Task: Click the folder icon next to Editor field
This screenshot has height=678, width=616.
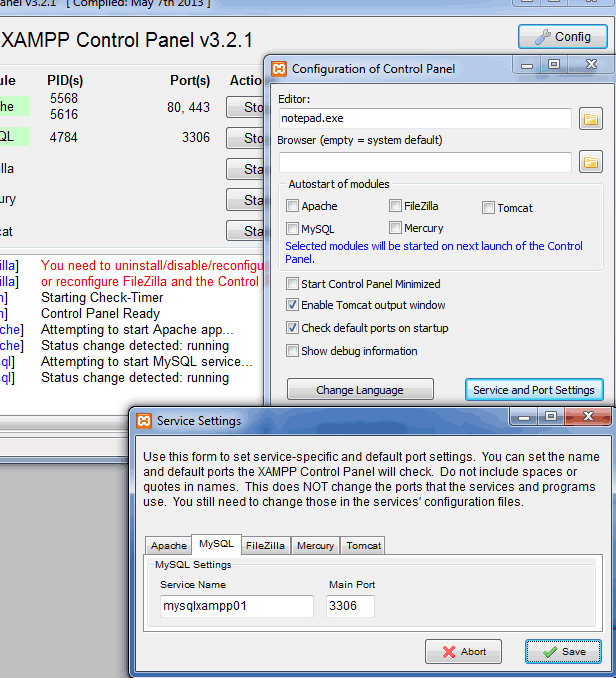Action: point(590,119)
